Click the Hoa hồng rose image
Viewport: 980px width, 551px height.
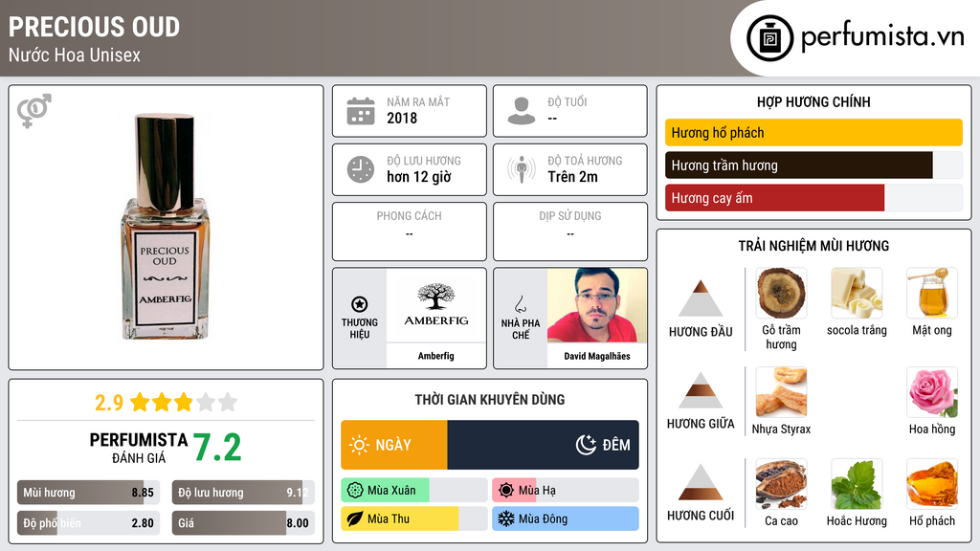(x=932, y=391)
